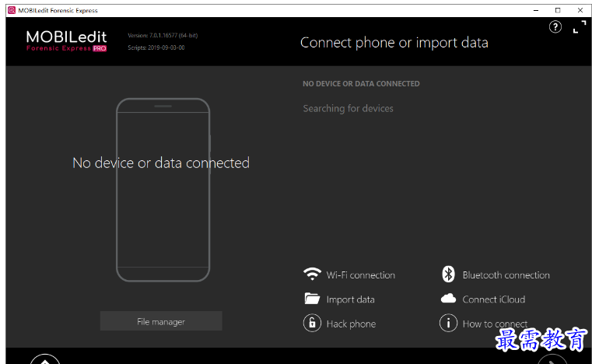Screen dimensions: 592x364
Task: Click the MOBILedit app icon in title bar
Action: [12, 10]
